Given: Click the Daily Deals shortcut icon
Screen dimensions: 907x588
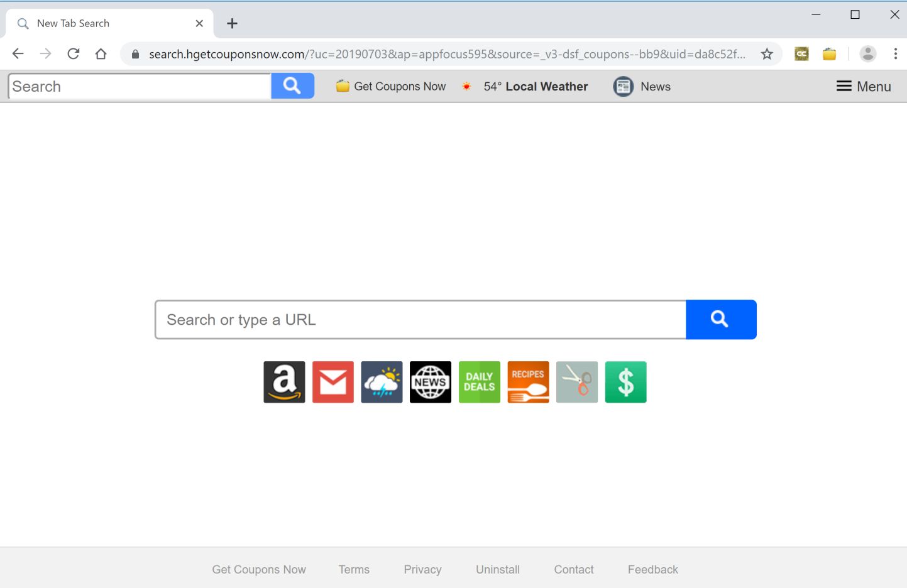Looking at the screenshot, I should pos(479,382).
